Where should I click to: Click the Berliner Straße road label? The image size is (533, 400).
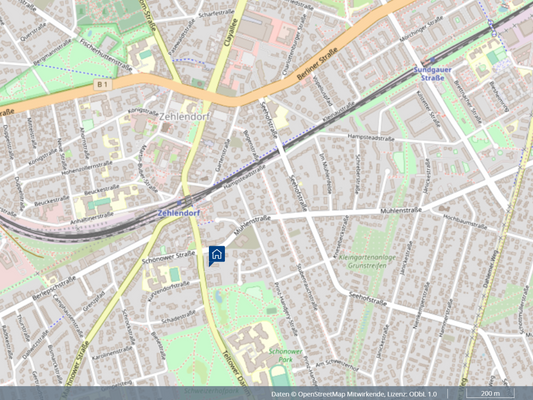click(x=317, y=64)
